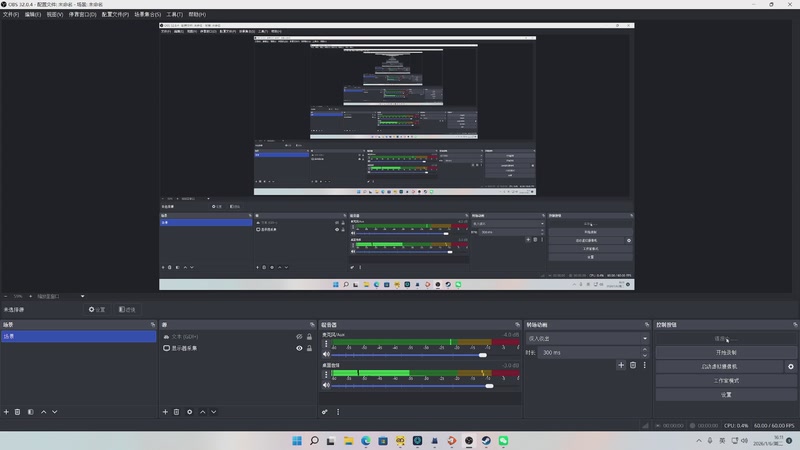Image resolution: width=800 pixels, height=450 pixels.
Task: Hide the 显示器采集 source with eye icon
Action: pos(299,348)
